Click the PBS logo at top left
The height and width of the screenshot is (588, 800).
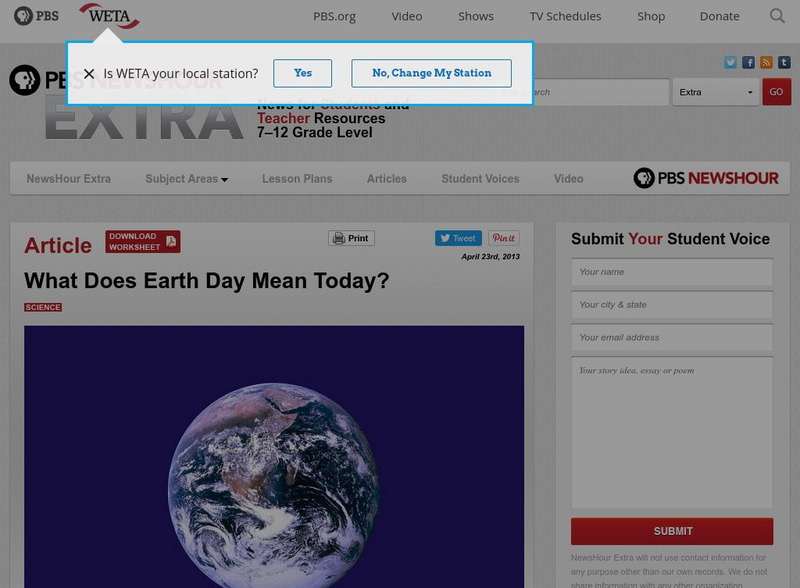35,16
